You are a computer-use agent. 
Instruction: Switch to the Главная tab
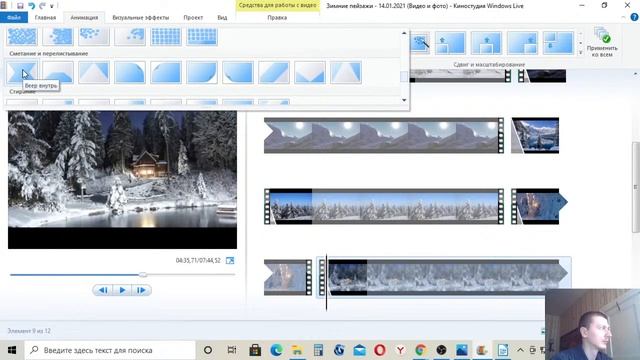point(45,18)
